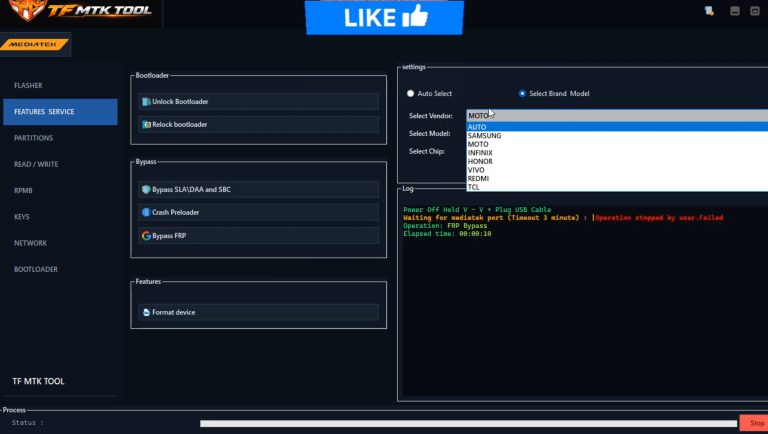The height and width of the screenshot is (434, 768).
Task: Click 'Elapsed time: 00:00:10' log line
Action: [x=447, y=234]
